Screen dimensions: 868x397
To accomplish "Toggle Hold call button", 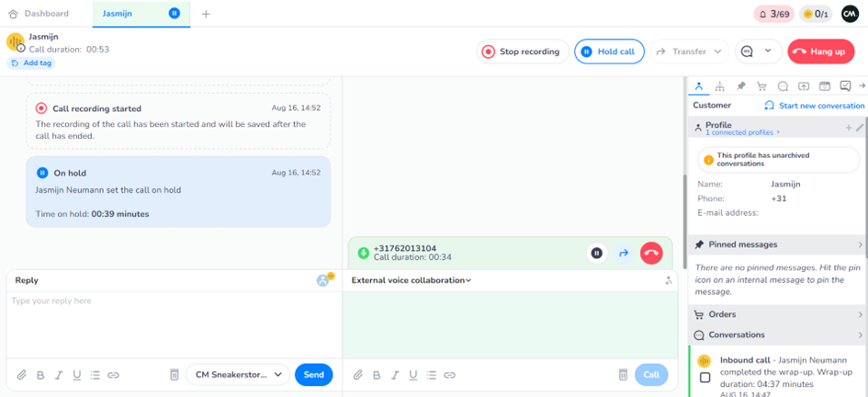I will [609, 51].
